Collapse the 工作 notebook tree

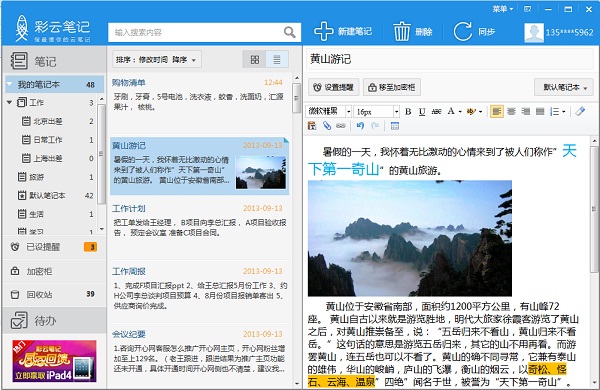[10, 102]
